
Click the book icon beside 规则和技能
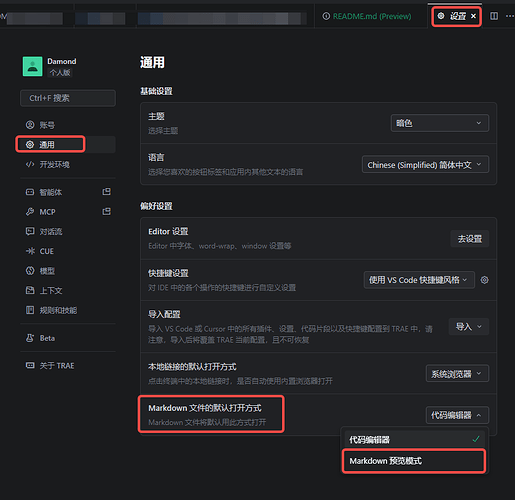pos(30,310)
